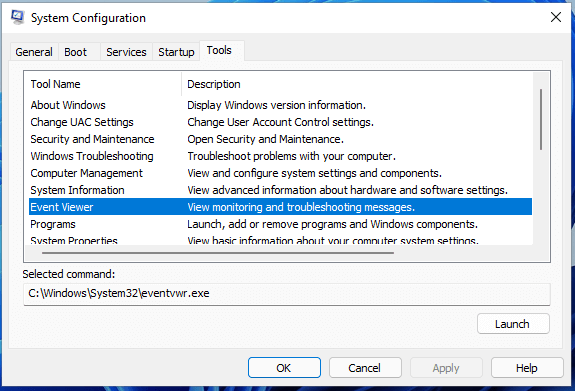The height and width of the screenshot is (391, 575).
Task: Click the System Configuration title bar icon
Action: pyautogui.click(x=17, y=17)
